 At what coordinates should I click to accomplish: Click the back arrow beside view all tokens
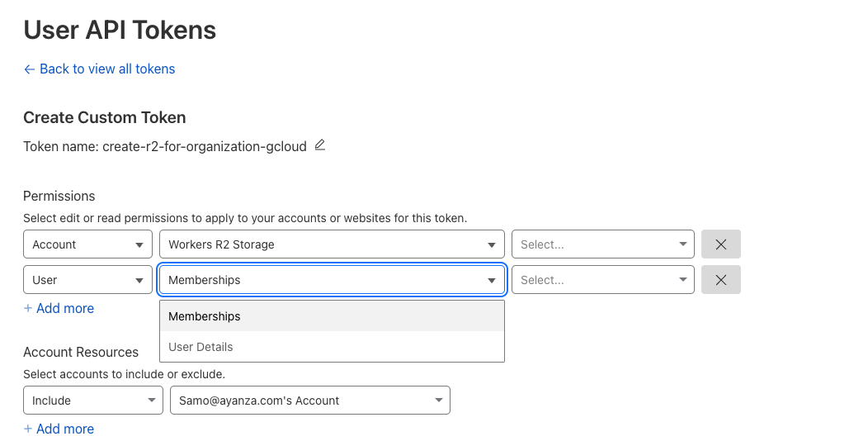29,69
